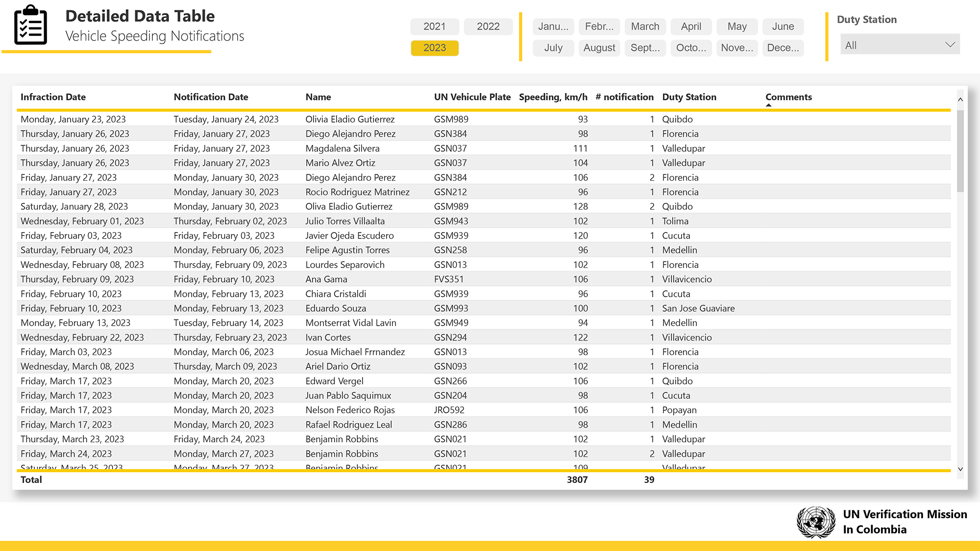
Task: Click table scrollbar up arrow
Action: 960,99
